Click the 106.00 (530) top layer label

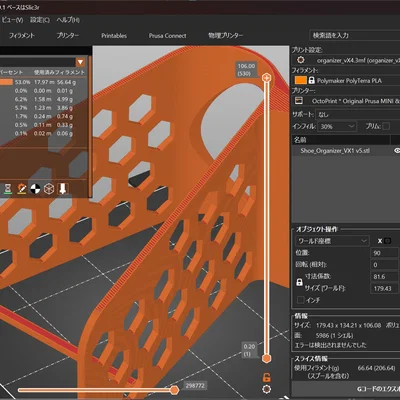click(246, 70)
